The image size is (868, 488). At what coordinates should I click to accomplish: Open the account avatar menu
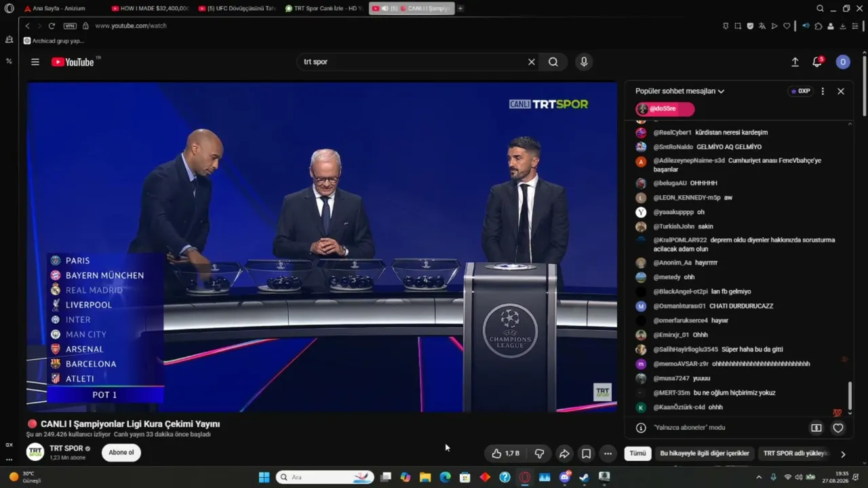843,62
